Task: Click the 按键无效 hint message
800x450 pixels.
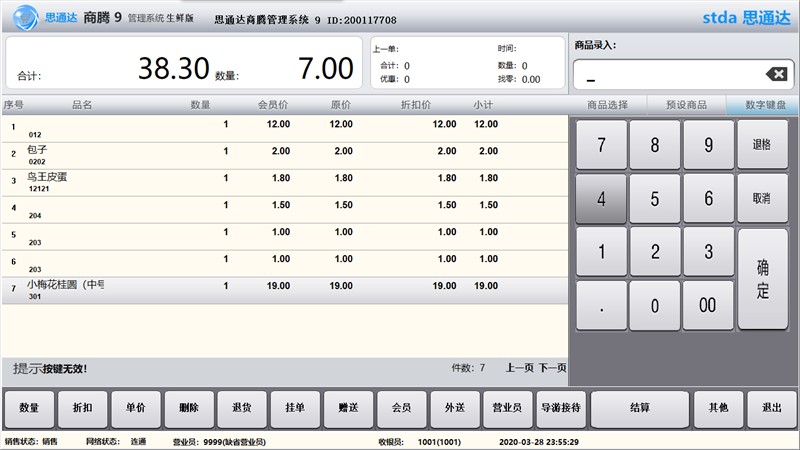Action: (x=65, y=369)
